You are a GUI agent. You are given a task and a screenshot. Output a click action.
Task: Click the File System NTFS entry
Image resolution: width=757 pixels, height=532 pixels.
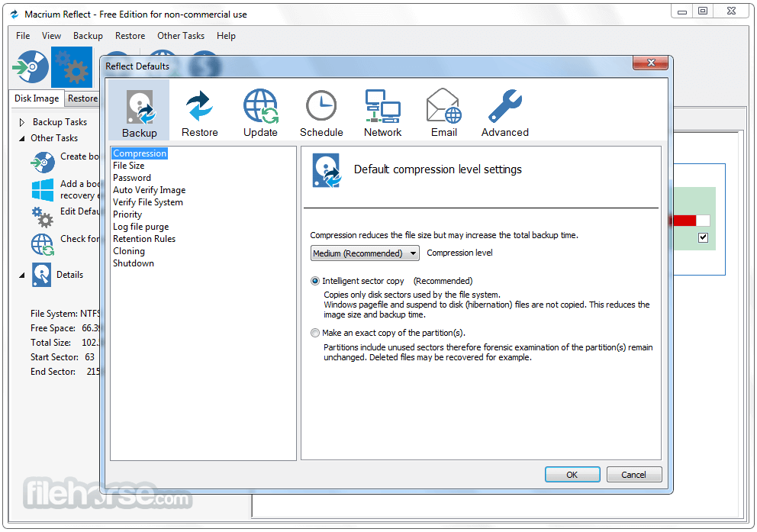(65, 314)
